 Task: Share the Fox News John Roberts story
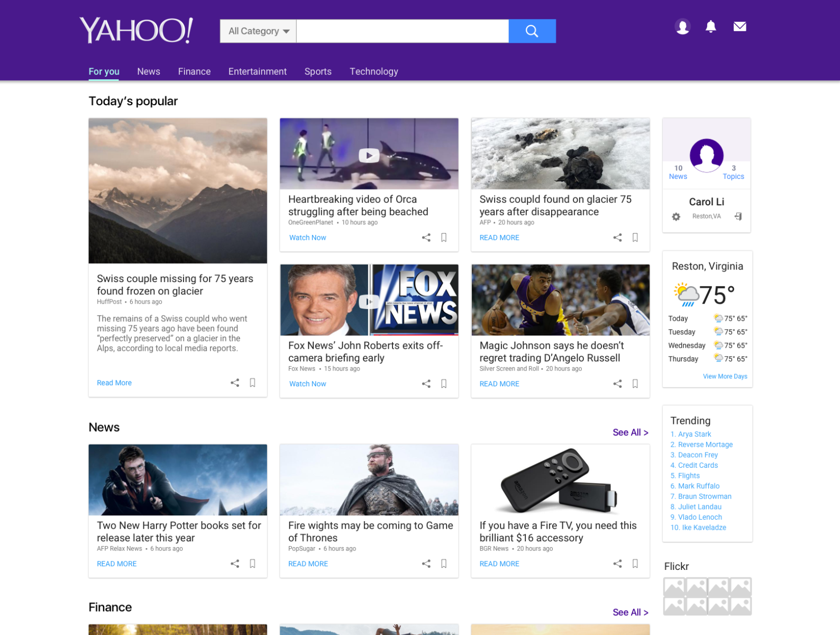[x=426, y=384]
